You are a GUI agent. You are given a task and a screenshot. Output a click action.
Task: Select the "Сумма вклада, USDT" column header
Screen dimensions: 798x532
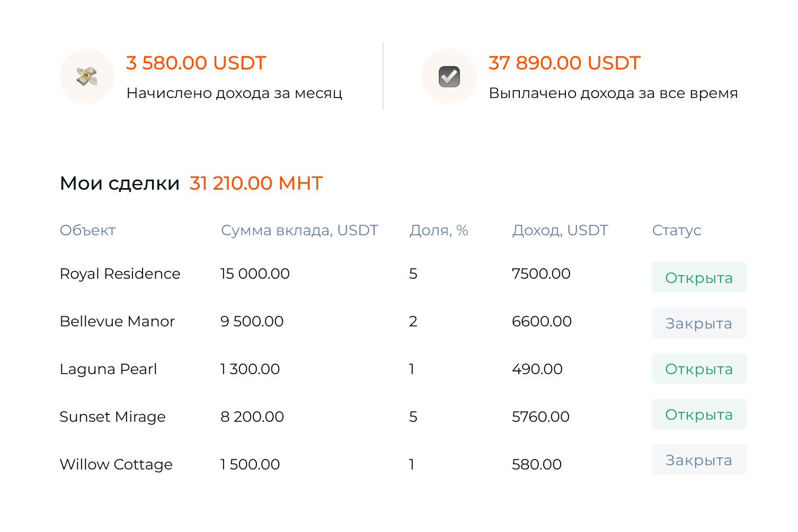click(x=299, y=230)
